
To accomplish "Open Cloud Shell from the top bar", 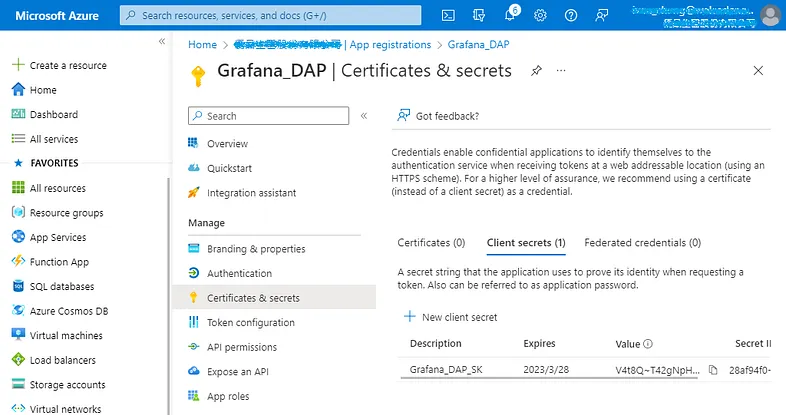I will pyautogui.click(x=448, y=16).
